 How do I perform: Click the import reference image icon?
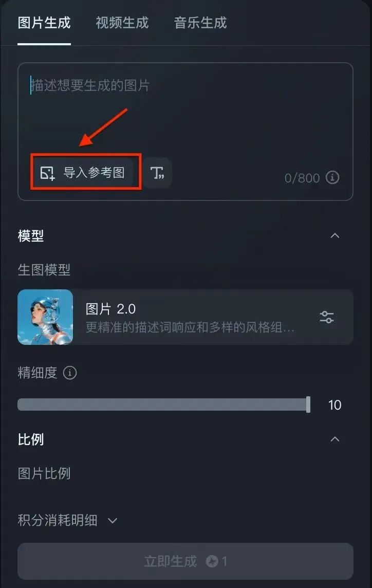(x=48, y=173)
